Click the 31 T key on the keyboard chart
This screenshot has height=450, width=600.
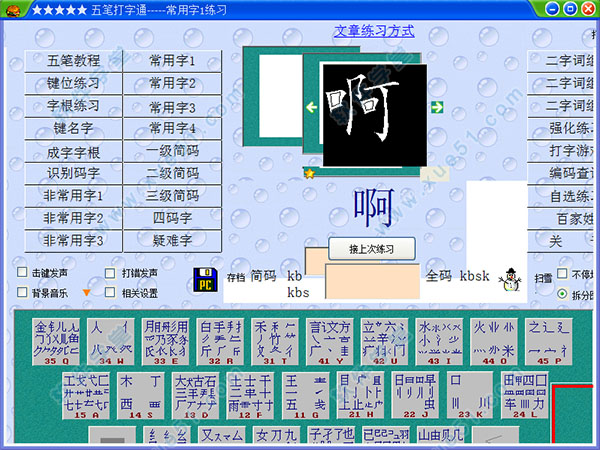275,342
